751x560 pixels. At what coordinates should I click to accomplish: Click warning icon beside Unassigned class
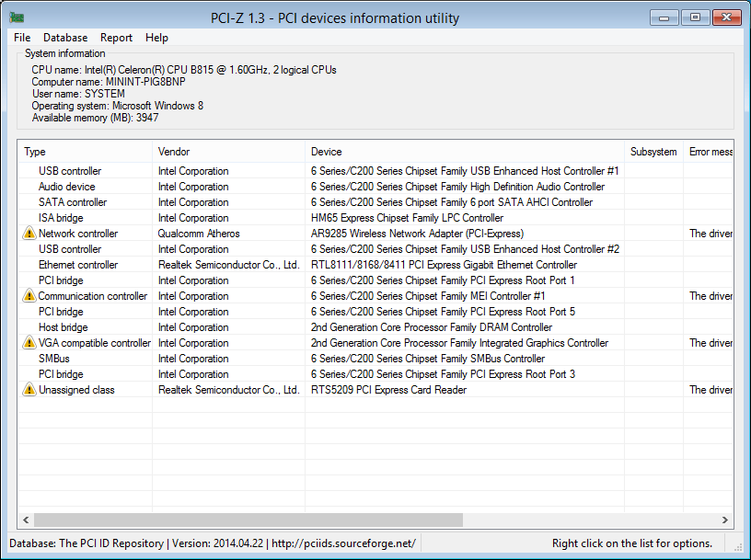29,390
